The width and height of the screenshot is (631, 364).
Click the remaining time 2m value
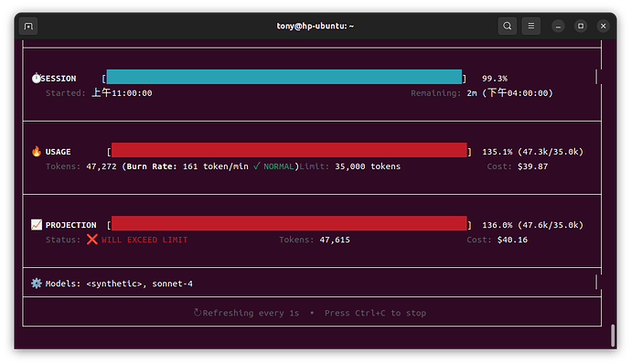[x=472, y=93]
